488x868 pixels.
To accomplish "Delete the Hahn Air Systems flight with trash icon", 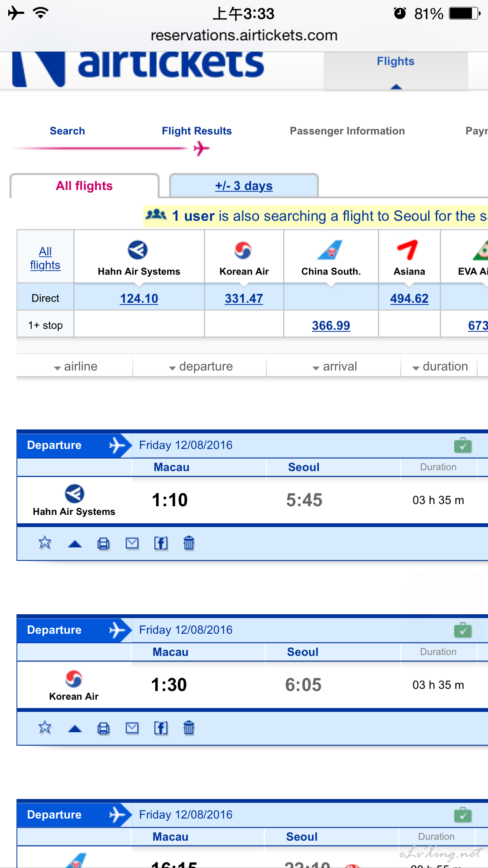I will 189,543.
